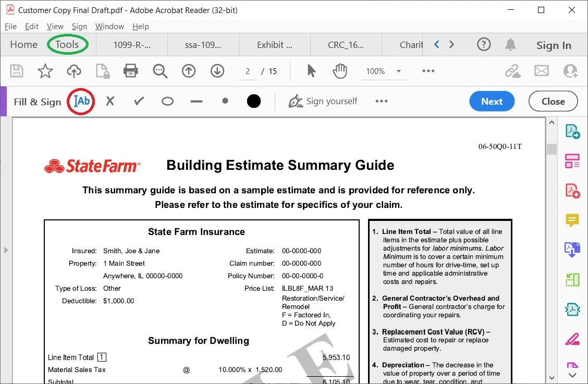Go to previous page arrow
This screenshot has width=588, height=384.
(x=189, y=71)
